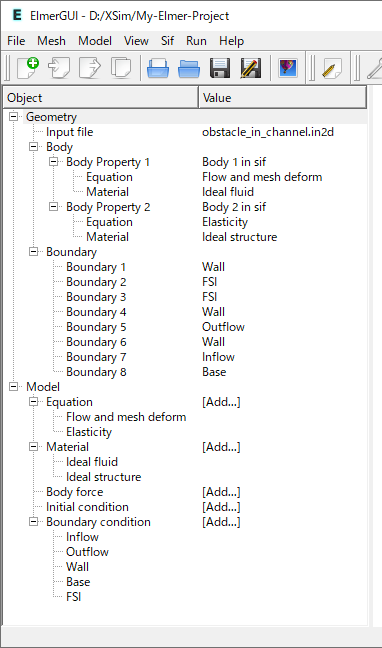Save with the floppy disk icon
Image resolution: width=382 pixels, height=648 pixels.
pyautogui.click(x=220, y=68)
